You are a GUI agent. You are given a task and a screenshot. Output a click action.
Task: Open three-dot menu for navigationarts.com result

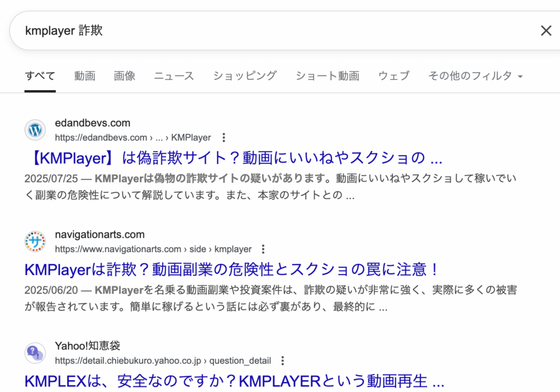(x=263, y=249)
